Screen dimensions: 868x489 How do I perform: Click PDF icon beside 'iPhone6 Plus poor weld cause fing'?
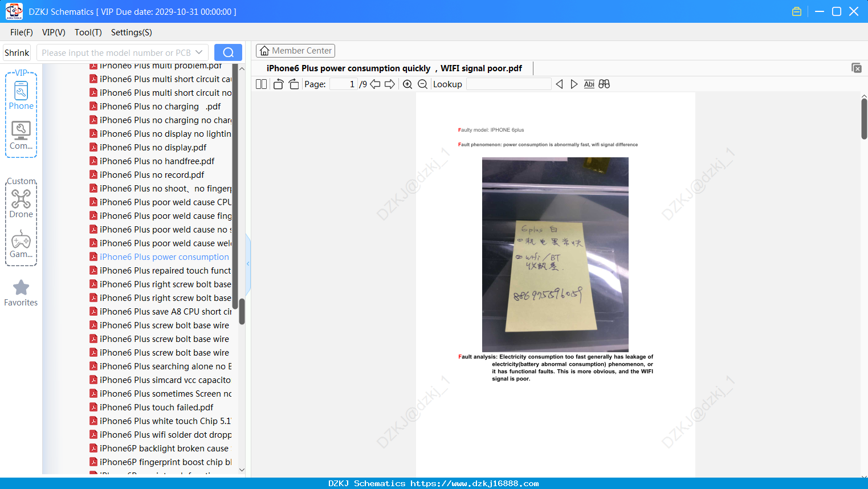pyautogui.click(x=93, y=215)
